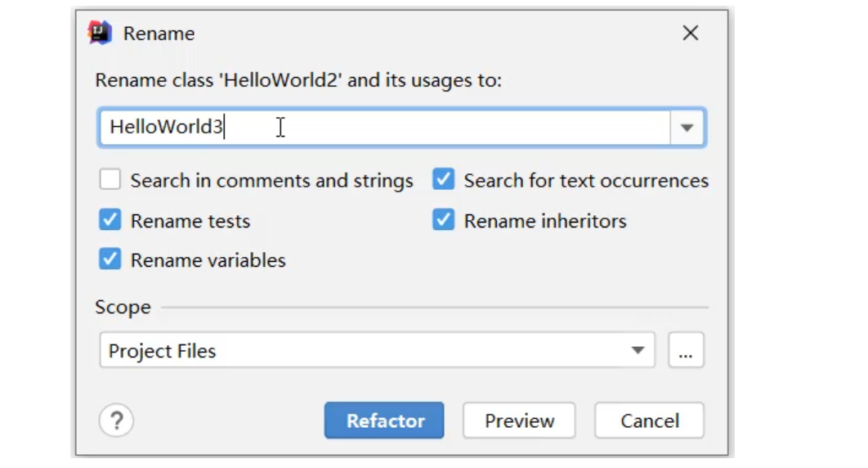Close the Rename dialog with X
The image size is (868, 468).
691,34
